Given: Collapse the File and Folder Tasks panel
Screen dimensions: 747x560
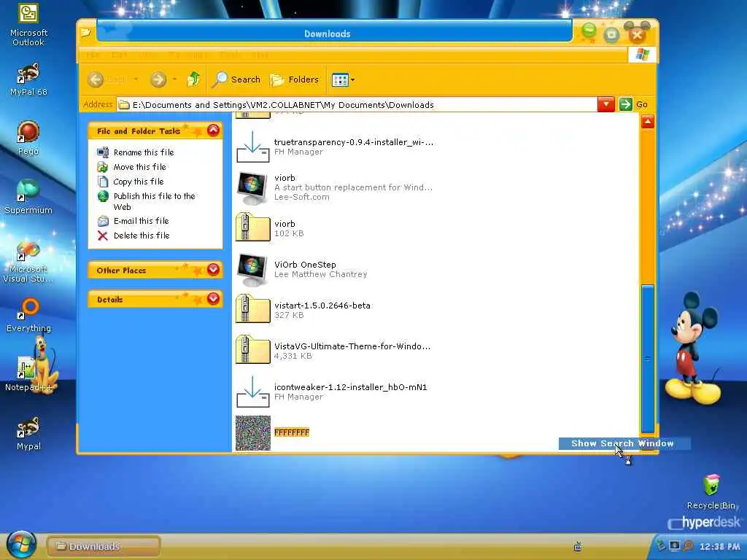Looking at the screenshot, I should [x=214, y=130].
